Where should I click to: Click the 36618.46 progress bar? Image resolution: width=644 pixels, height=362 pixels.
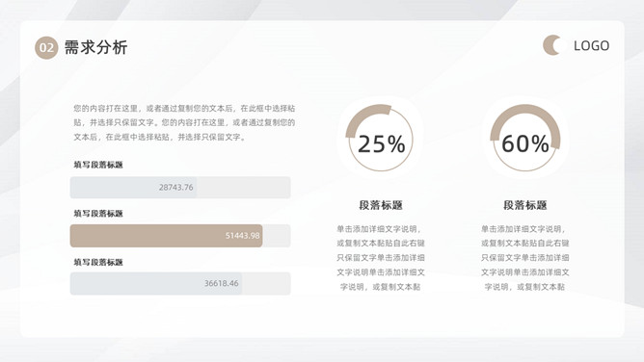180,283
